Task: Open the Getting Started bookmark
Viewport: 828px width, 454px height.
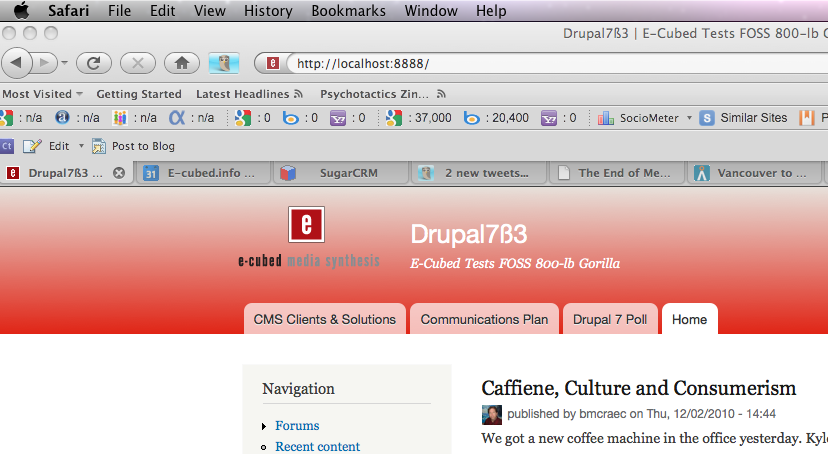Action: tap(139, 94)
